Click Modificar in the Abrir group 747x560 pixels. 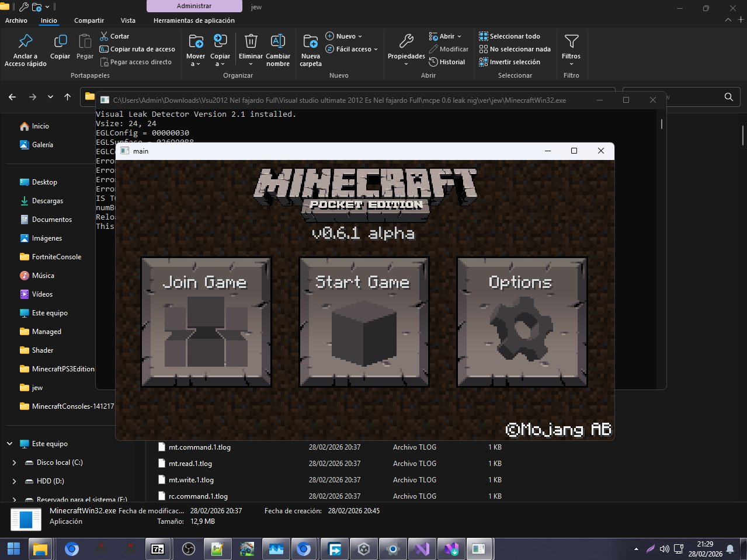pyautogui.click(x=449, y=49)
